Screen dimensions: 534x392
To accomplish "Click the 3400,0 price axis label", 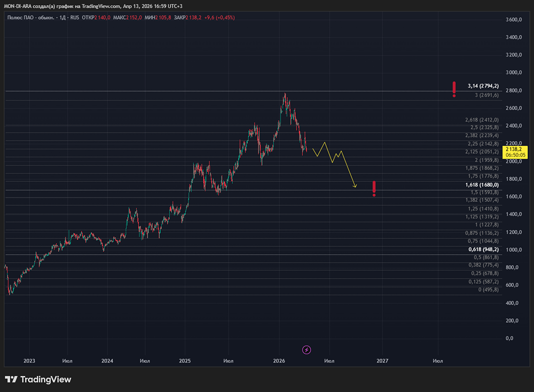I will click(514, 37).
